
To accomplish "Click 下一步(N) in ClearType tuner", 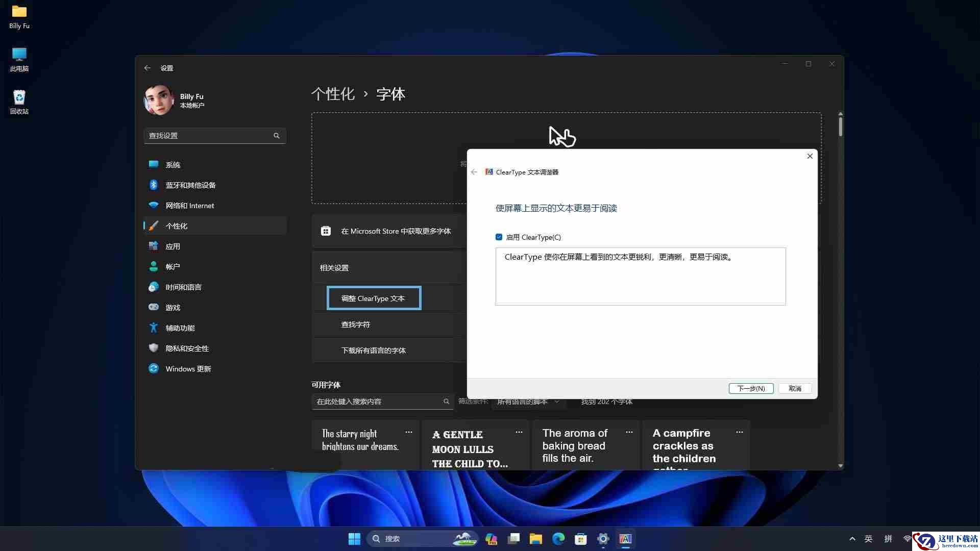I will pyautogui.click(x=751, y=388).
